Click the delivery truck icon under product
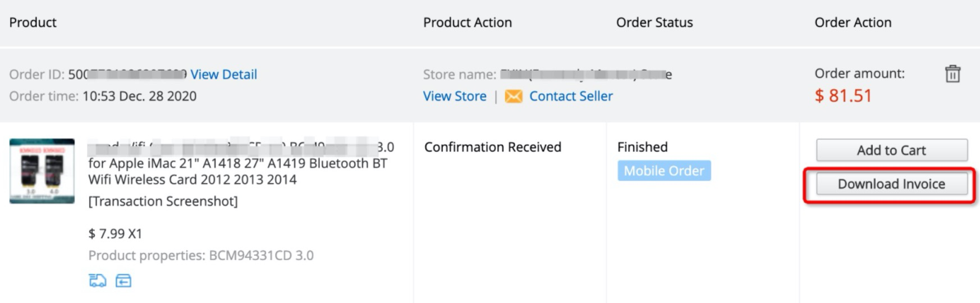Image resolution: width=980 pixels, height=303 pixels. [x=98, y=281]
